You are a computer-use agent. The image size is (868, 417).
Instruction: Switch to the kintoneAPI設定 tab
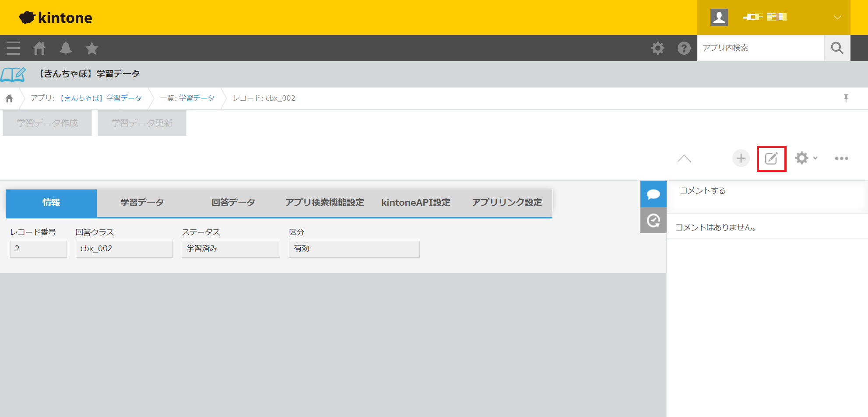pyautogui.click(x=415, y=203)
